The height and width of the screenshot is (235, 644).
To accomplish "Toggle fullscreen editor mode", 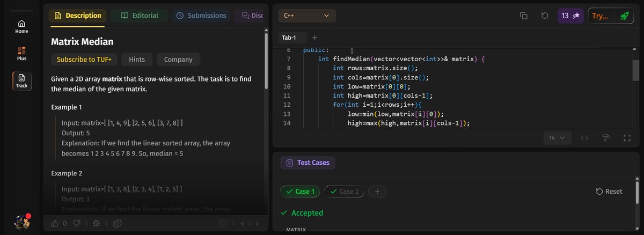I will point(626,138).
